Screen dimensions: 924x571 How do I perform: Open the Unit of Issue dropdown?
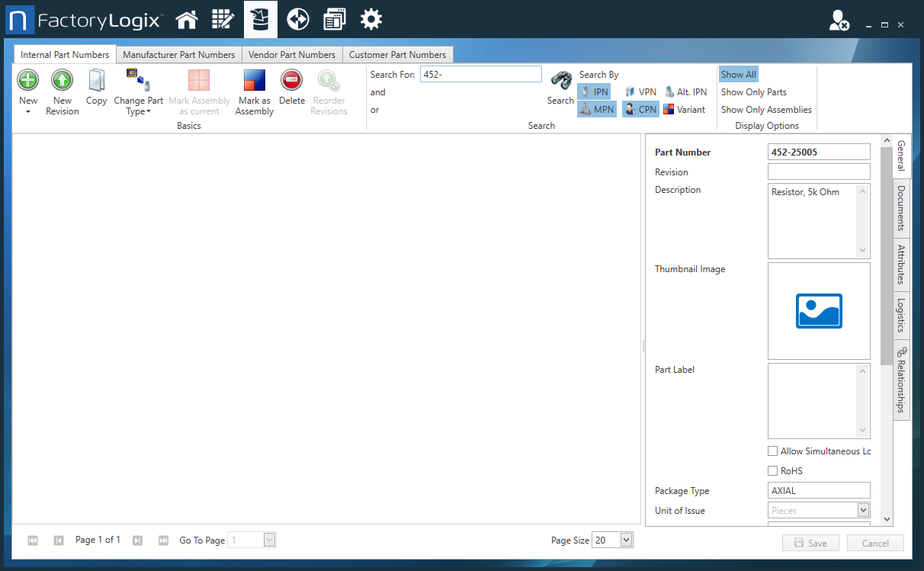coord(862,509)
